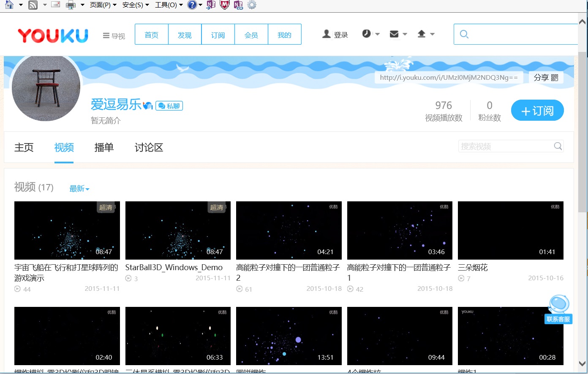Open the messages envelope icon
The image size is (588, 374).
point(394,34)
